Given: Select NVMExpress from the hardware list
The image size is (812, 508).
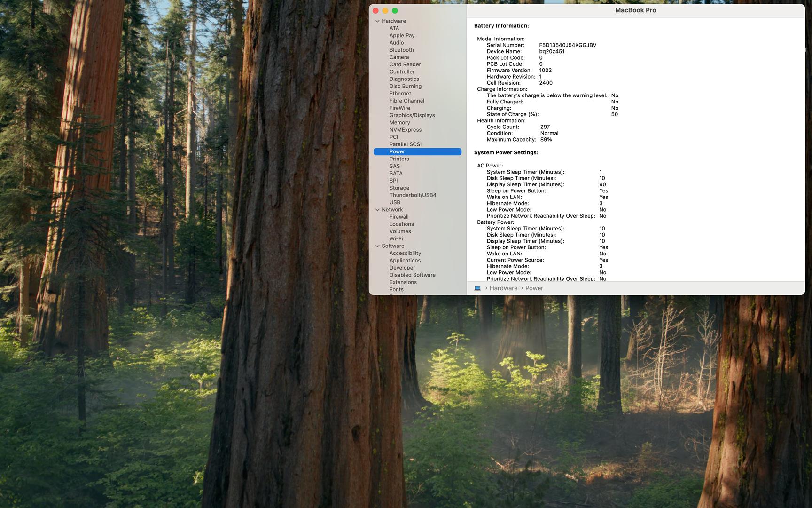Looking at the screenshot, I should pos(405,130).
